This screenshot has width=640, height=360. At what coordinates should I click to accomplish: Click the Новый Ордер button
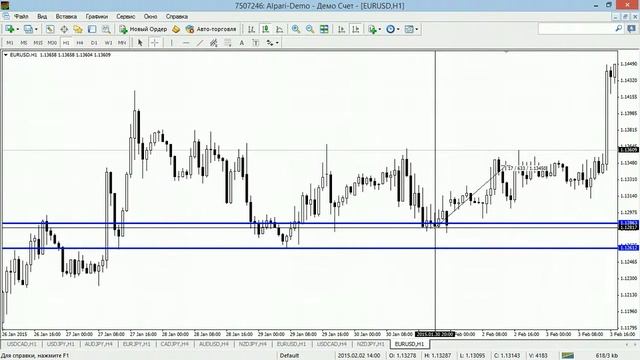pyautogui.click(x=143, y=29)
